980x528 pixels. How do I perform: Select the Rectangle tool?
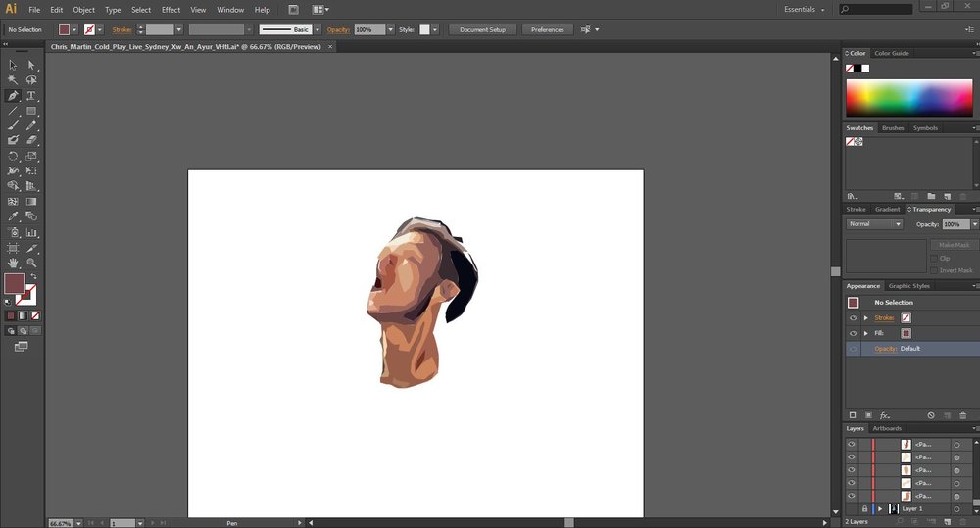coord(31,111)
